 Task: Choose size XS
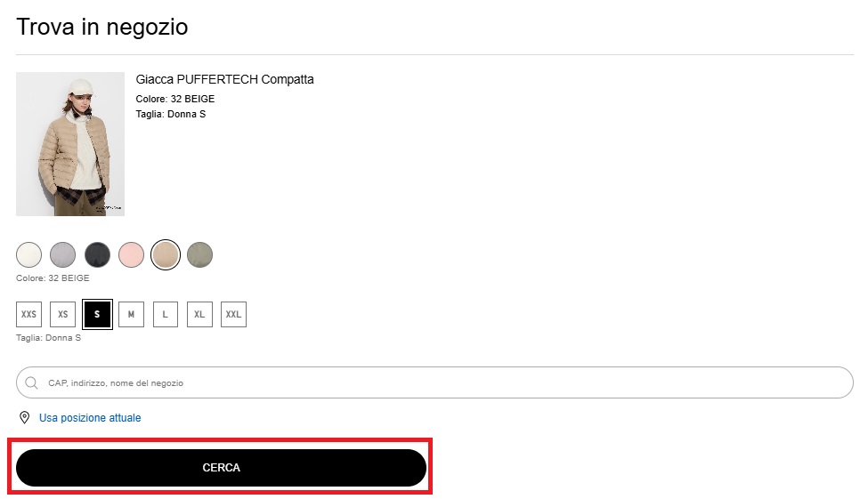point(62,314)
